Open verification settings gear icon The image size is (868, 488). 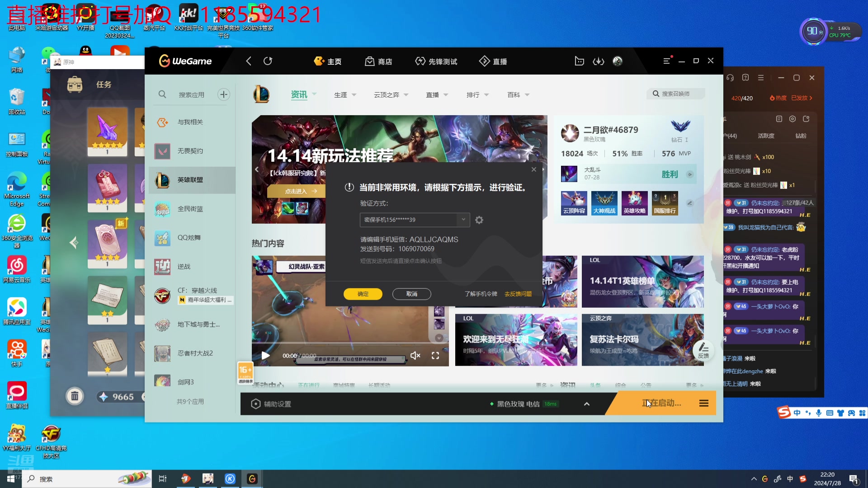[x=479, y=220]
